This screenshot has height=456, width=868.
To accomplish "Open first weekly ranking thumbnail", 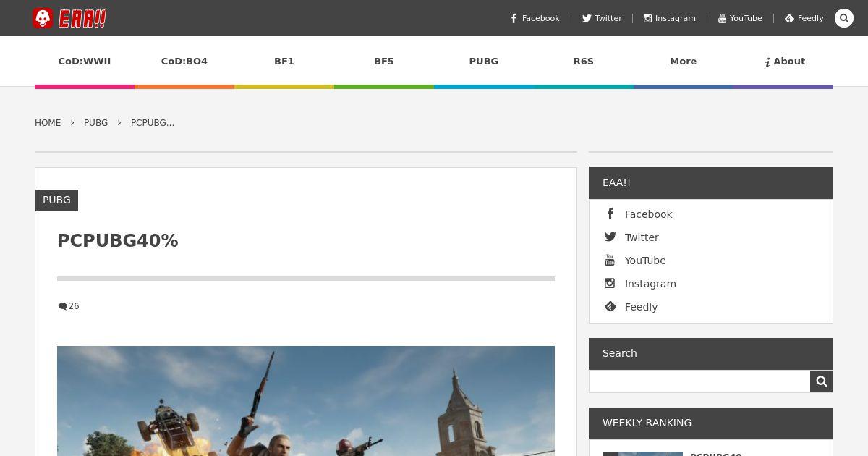I will pos(643,454).
